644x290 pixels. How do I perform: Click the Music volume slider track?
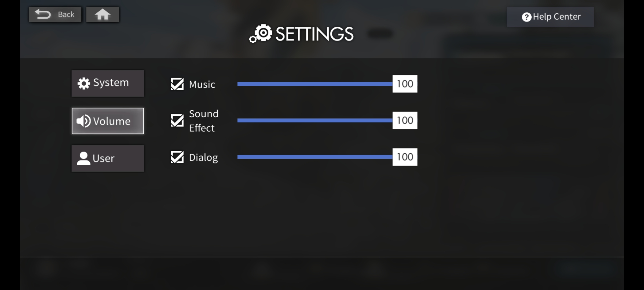314,84
